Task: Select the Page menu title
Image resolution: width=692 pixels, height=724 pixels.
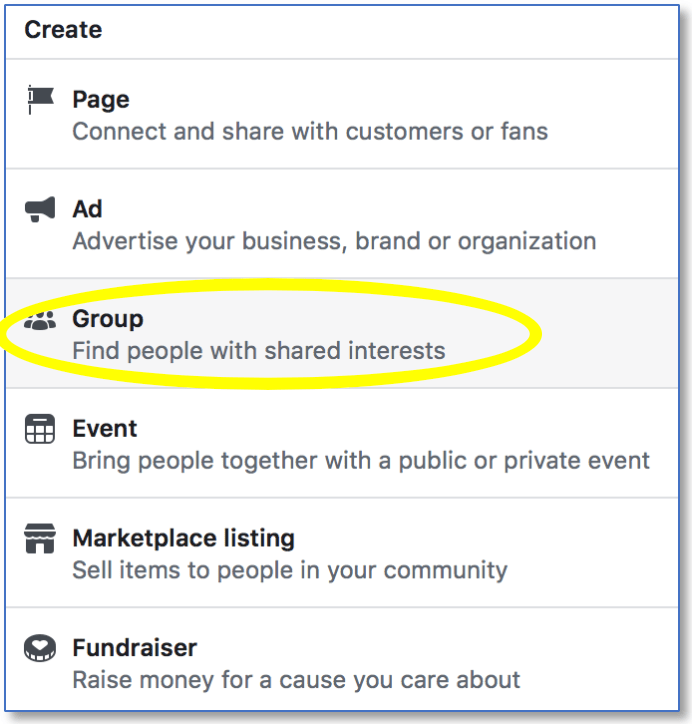Action: [101, 99]
